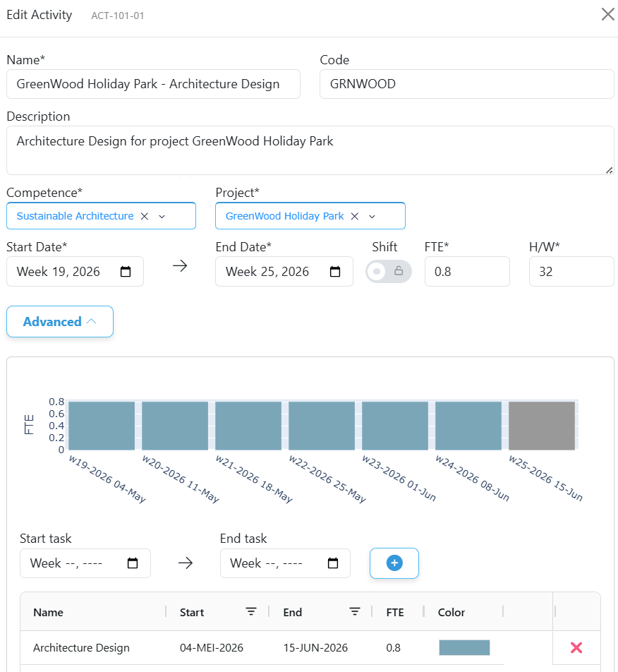The width and height of the screenshot is (618, 672).
Task: Sort by the FTE column header
Action: coord(395,613)
